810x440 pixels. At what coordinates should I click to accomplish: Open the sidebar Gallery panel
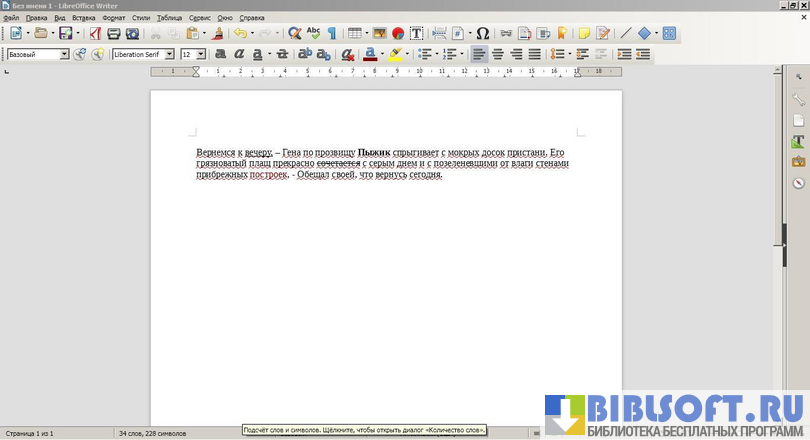tap(798, 161)
